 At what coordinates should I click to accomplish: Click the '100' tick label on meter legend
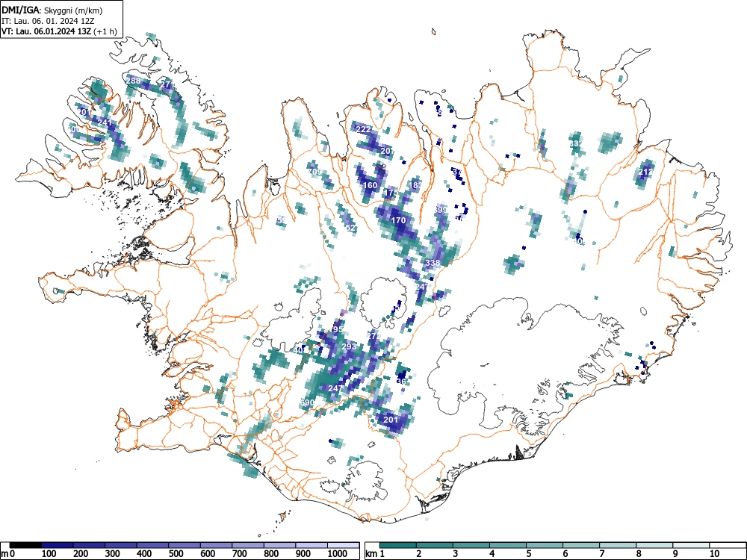49,554
